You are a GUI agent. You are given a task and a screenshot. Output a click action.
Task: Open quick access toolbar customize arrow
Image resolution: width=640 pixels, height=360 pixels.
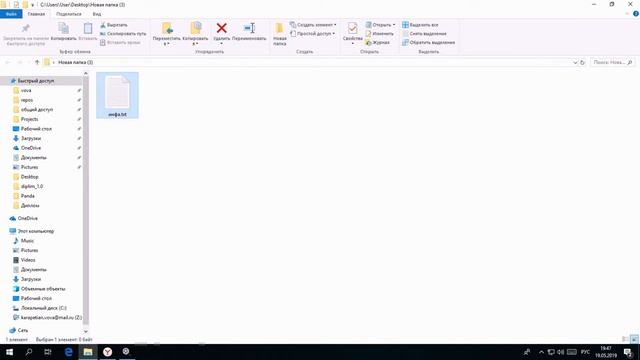pos(32,5)
